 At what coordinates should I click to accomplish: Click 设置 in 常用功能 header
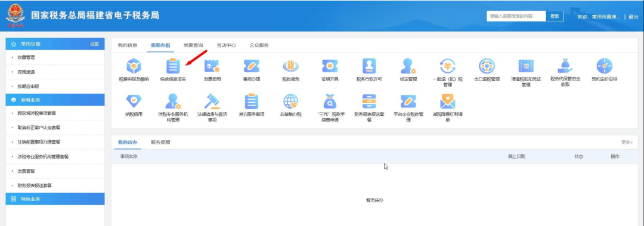tap(94, 44)
